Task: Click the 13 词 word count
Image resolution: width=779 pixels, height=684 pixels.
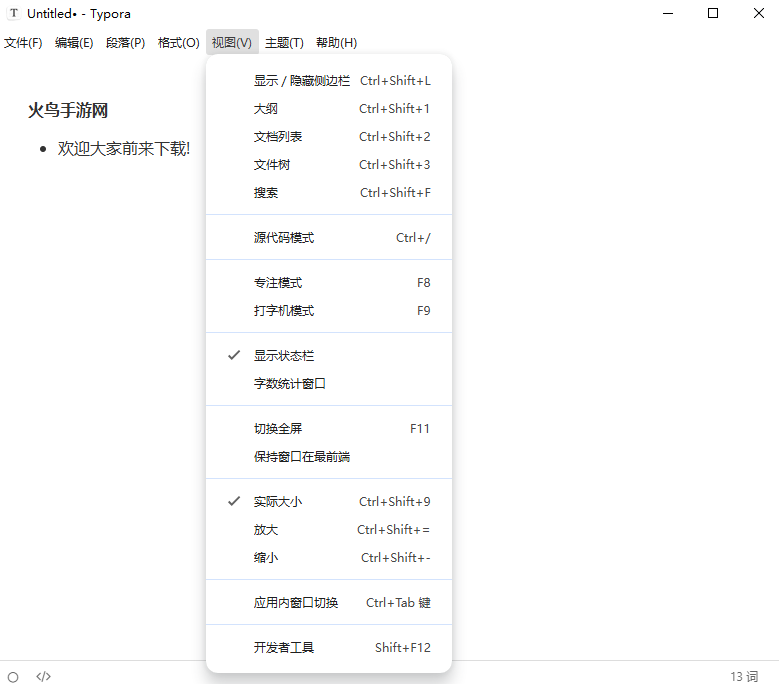Action: pos(744,677)
